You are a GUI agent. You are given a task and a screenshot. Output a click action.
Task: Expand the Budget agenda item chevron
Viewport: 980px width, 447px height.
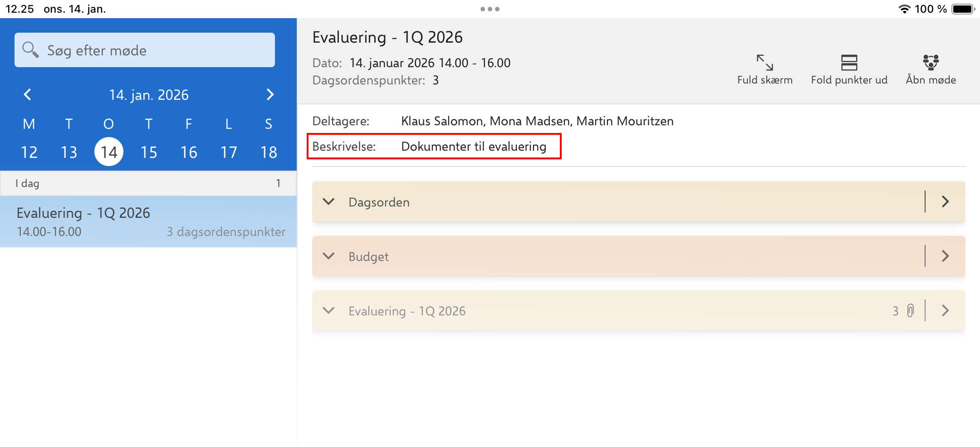pos(328,256)
